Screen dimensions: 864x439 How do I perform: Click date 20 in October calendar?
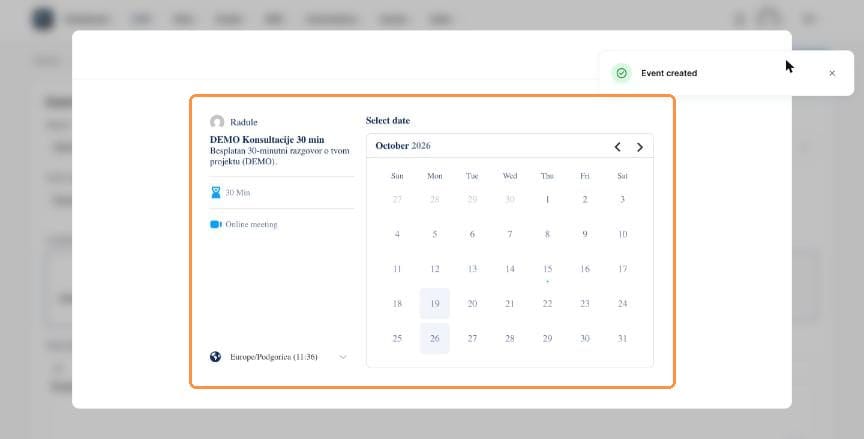tap(472, 303)
